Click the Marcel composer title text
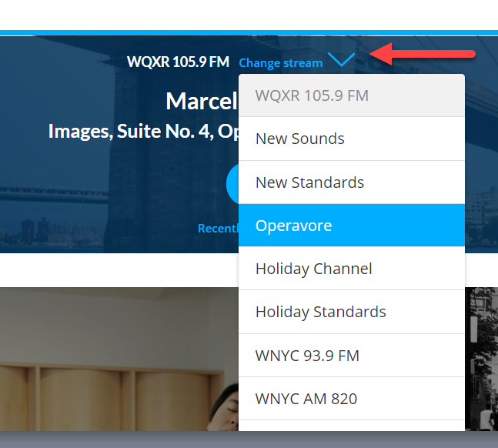The image size is (498, 448). pos(201,101)
